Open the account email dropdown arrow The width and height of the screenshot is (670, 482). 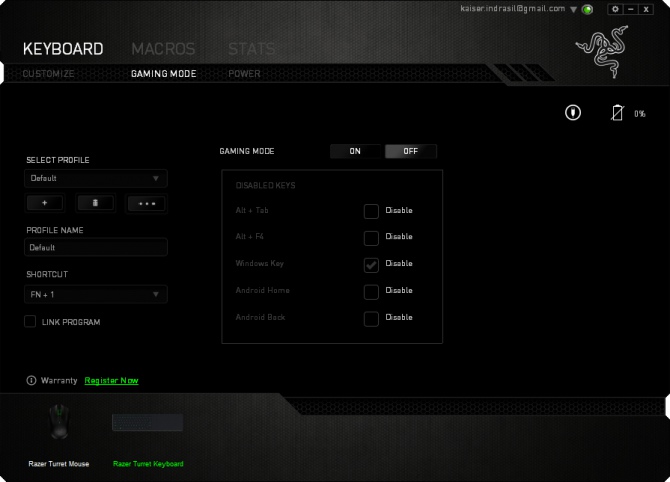573,9
